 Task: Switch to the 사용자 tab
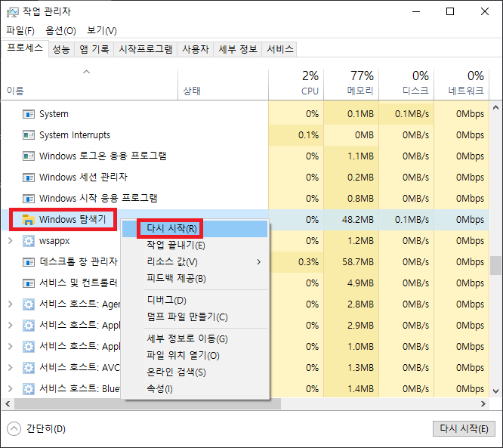(196, 49)
